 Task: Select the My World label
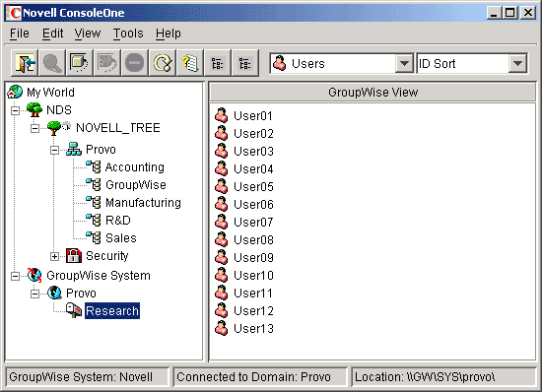[x=50, y=93]
